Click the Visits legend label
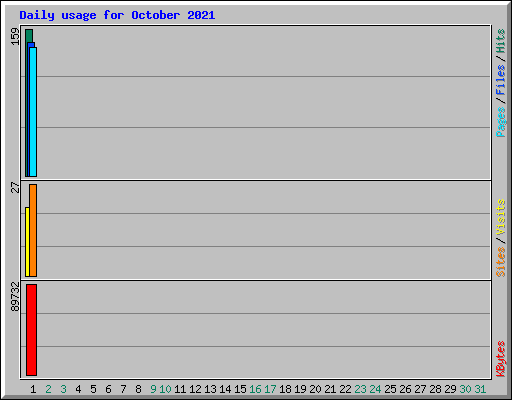512x400 pixels. click(x=500, y=217)
